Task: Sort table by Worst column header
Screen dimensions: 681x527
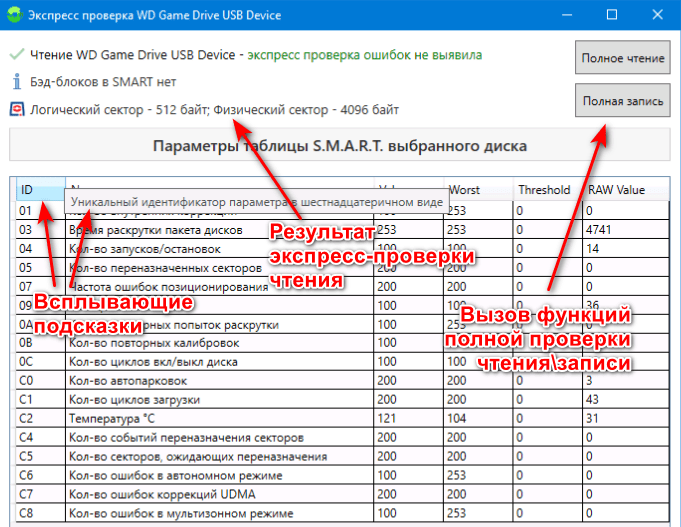Action: point(479,189)
